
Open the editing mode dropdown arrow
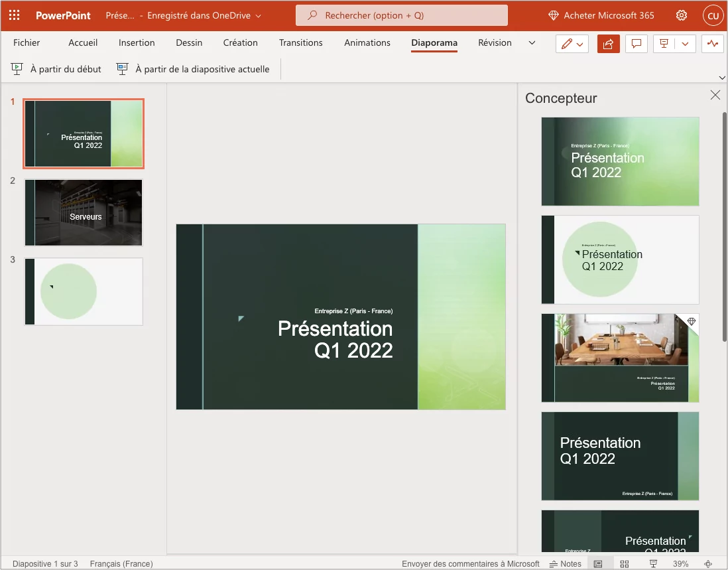580,44
